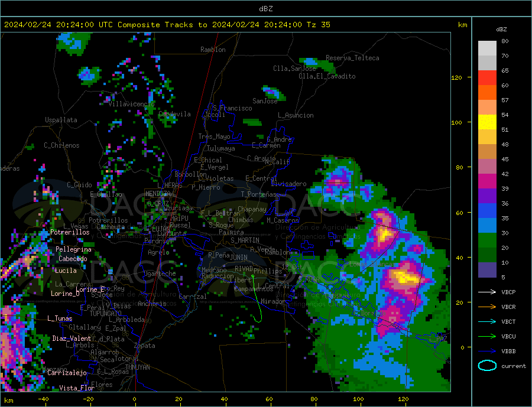Click the 'Cabecedo' pink map label

point(73,259)
